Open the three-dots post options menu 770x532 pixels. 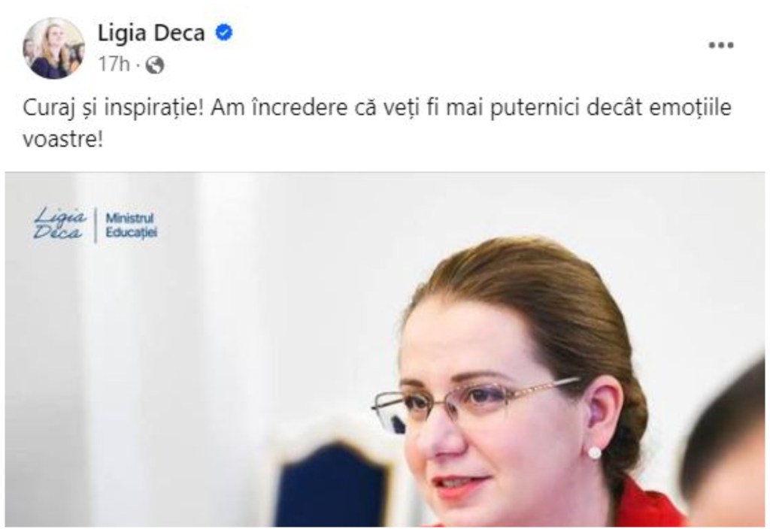click(x=720, y=45)
